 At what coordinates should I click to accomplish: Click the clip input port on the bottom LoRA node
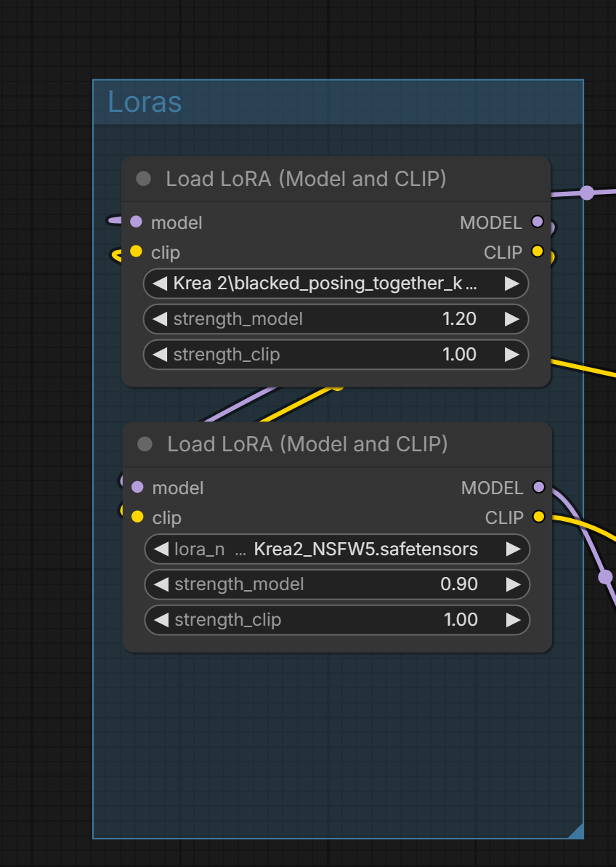137,517
